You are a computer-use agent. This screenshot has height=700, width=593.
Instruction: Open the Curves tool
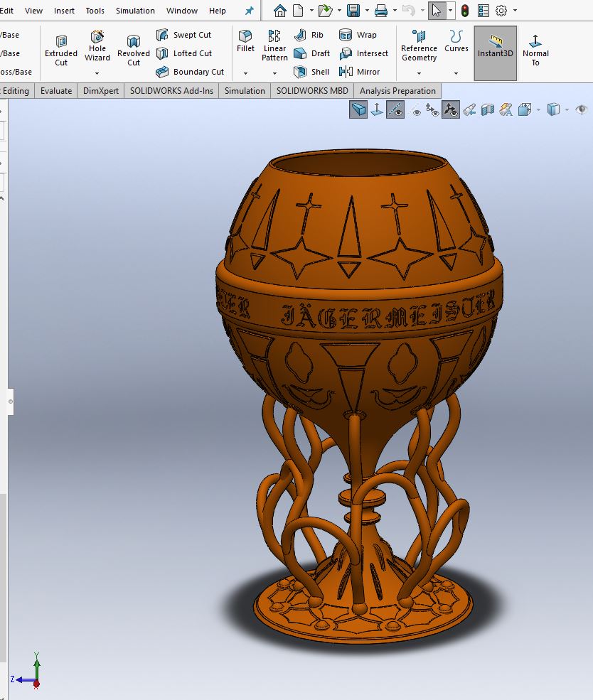[x=456, y=41]
